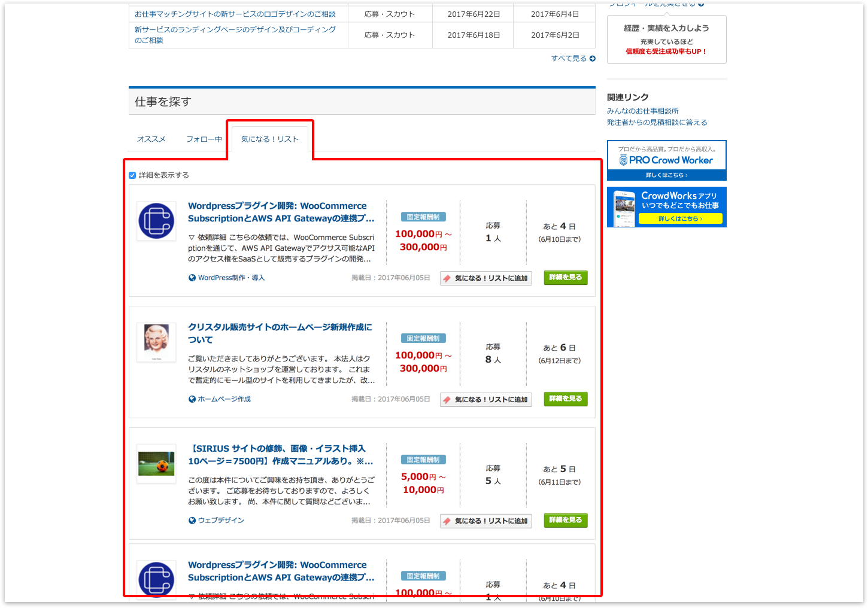Click the blue logo avatar of the first WooCommerce job
This screenshot has height=608, width=868.
156,221
